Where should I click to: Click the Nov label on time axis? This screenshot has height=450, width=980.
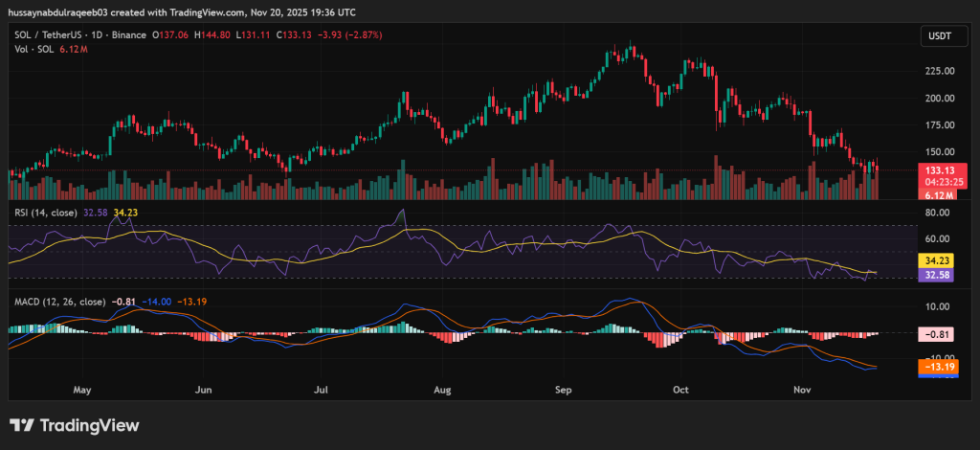coord(801,391)
